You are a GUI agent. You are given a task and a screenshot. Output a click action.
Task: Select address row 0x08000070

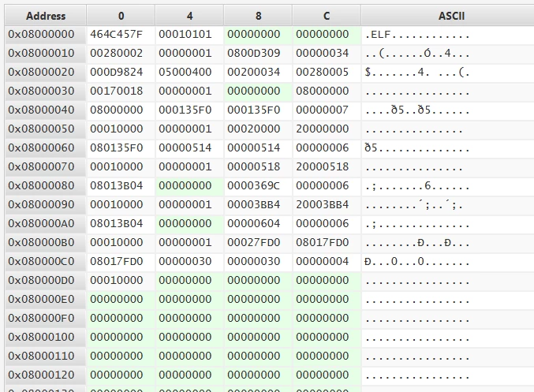41,166
